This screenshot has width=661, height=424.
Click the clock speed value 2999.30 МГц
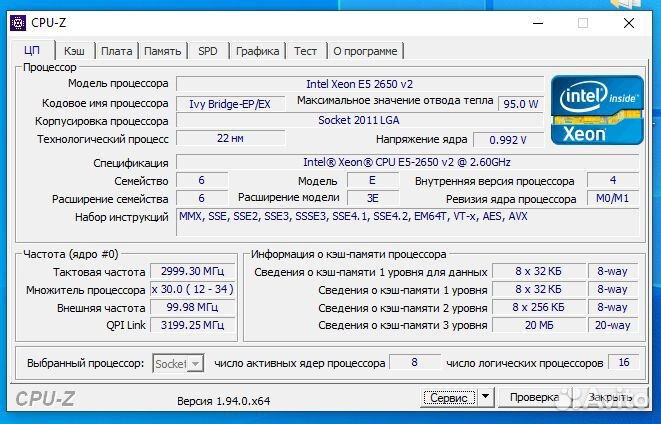[192, 271]
